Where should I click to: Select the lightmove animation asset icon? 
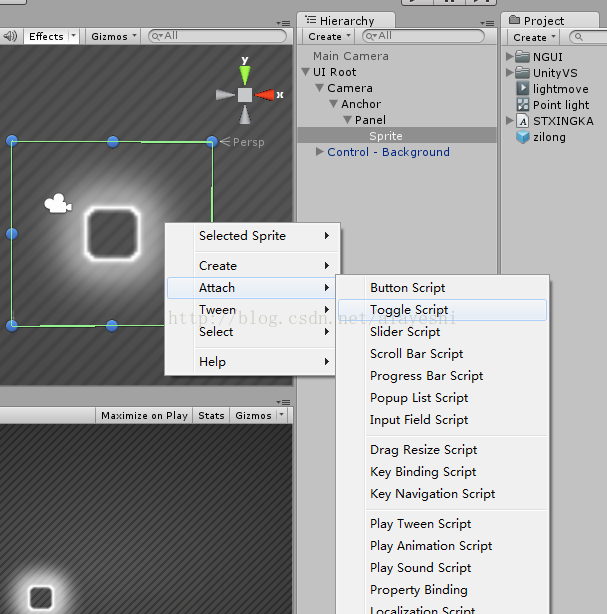tap(522, 89)
